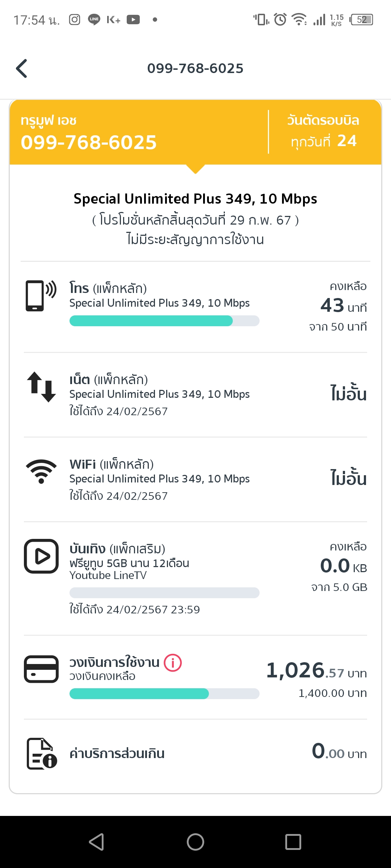Tap the billing cycle date 24

click(x=347, y=141)
